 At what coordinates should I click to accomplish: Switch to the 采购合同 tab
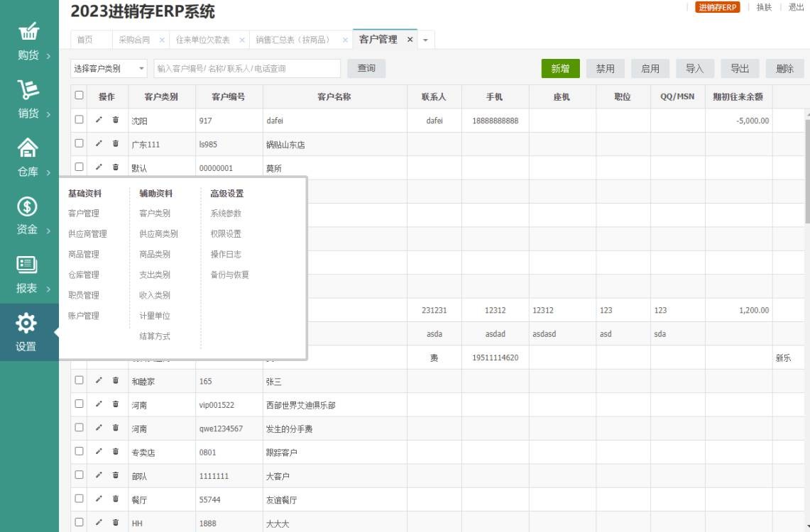click(x=134, y=40)
